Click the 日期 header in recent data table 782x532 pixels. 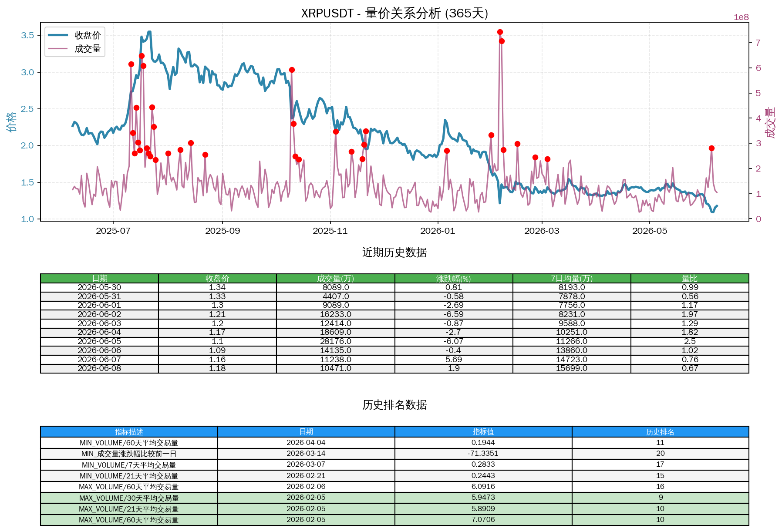99,279
